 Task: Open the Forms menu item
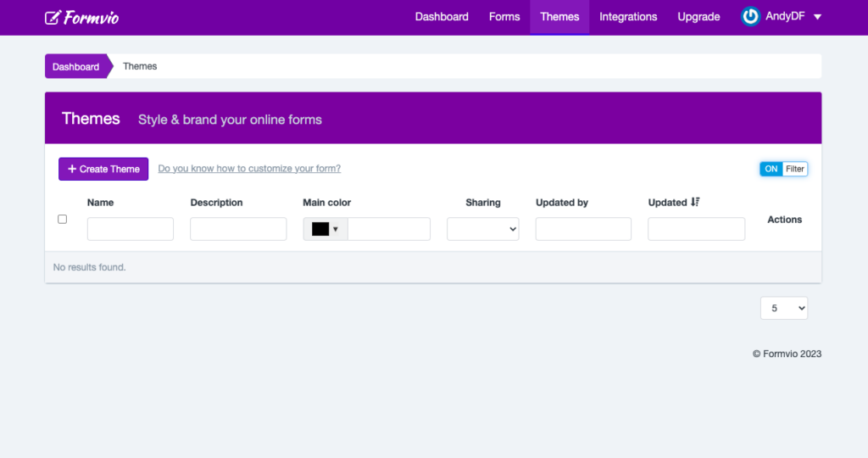504,17
